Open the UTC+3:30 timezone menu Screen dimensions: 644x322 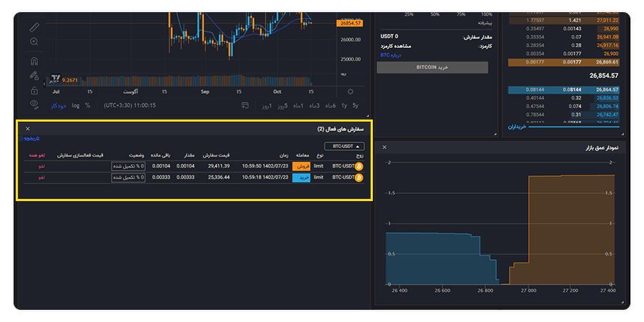pyautogui.click(x=130, y=106)
